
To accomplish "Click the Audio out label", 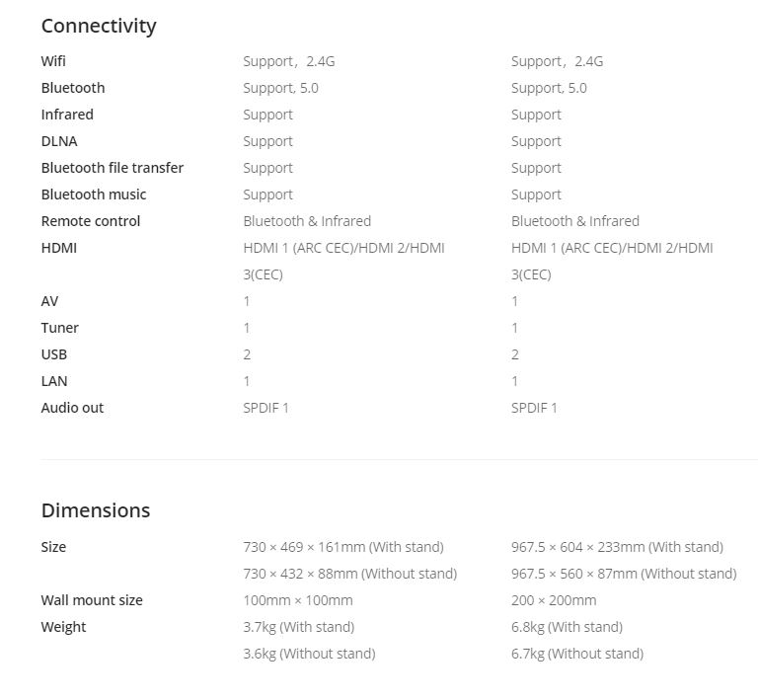I will [72, 408].
